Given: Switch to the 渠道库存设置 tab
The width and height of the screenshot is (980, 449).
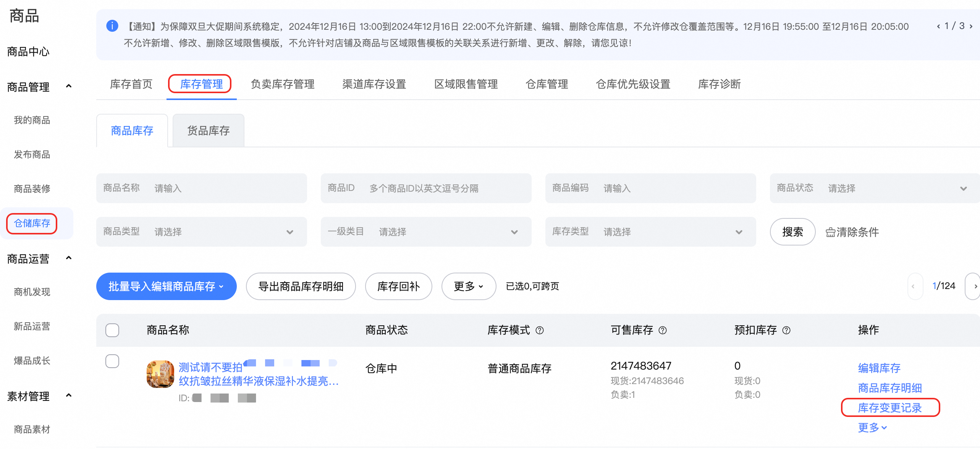Looking at the screenshot, I should 374,84.
